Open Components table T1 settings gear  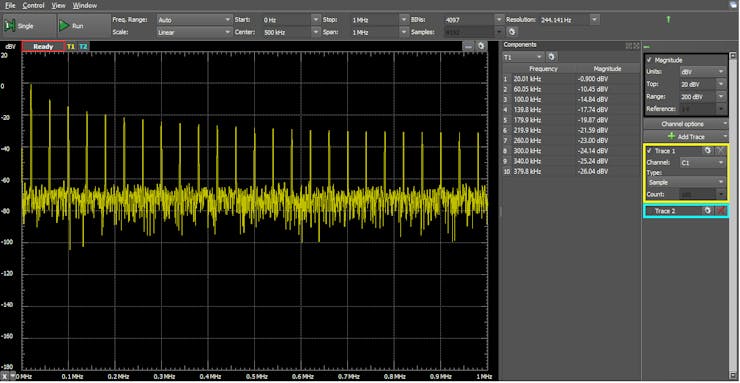point(551,57)
